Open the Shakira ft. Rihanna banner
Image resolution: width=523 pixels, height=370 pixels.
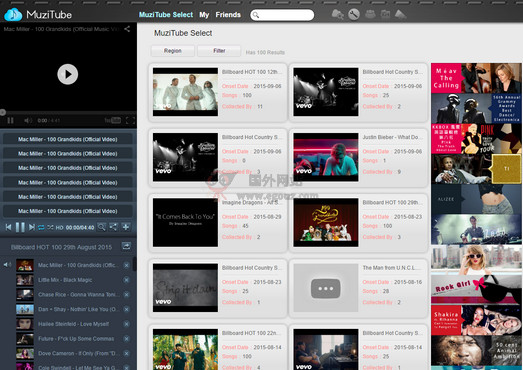click(476, 320)
